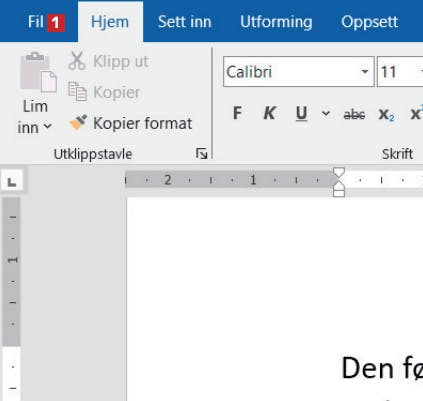Click the Kopier copy icon
The height and width of the screenshot is (401, 423).
pyautogui.click(x=77, y=91)
